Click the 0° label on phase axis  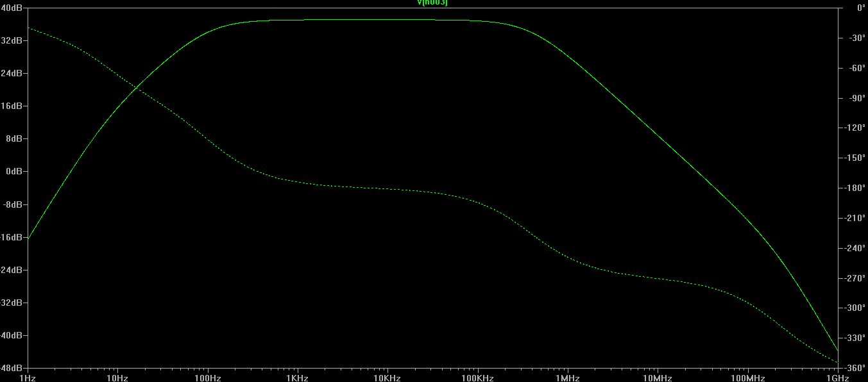(856, 8)
